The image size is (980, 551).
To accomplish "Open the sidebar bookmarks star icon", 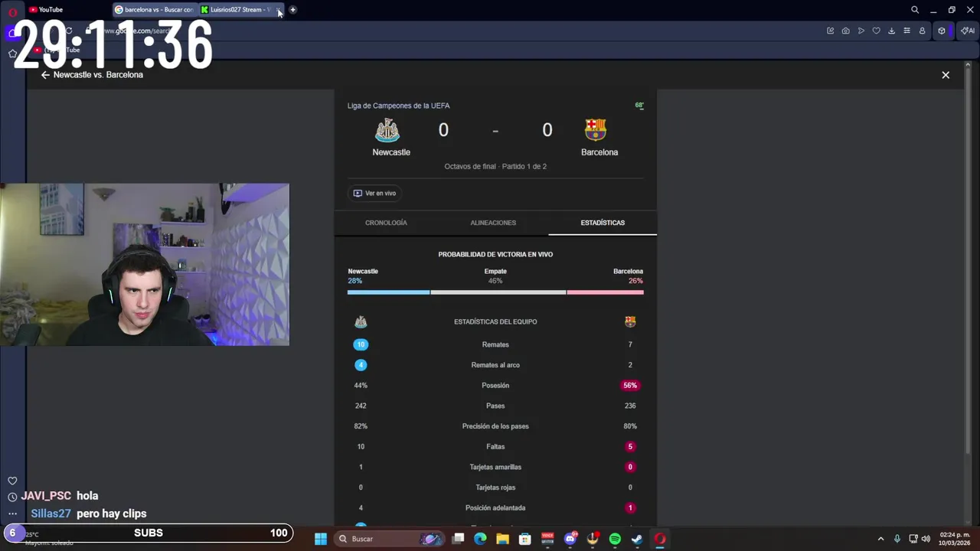I will (x=12, y=54).
